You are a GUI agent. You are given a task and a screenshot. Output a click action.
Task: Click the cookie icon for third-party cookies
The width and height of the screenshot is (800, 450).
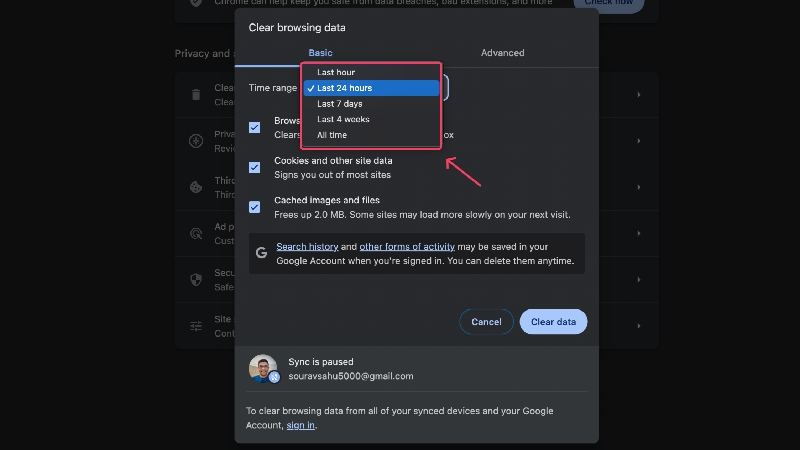(x=196, y=187)
